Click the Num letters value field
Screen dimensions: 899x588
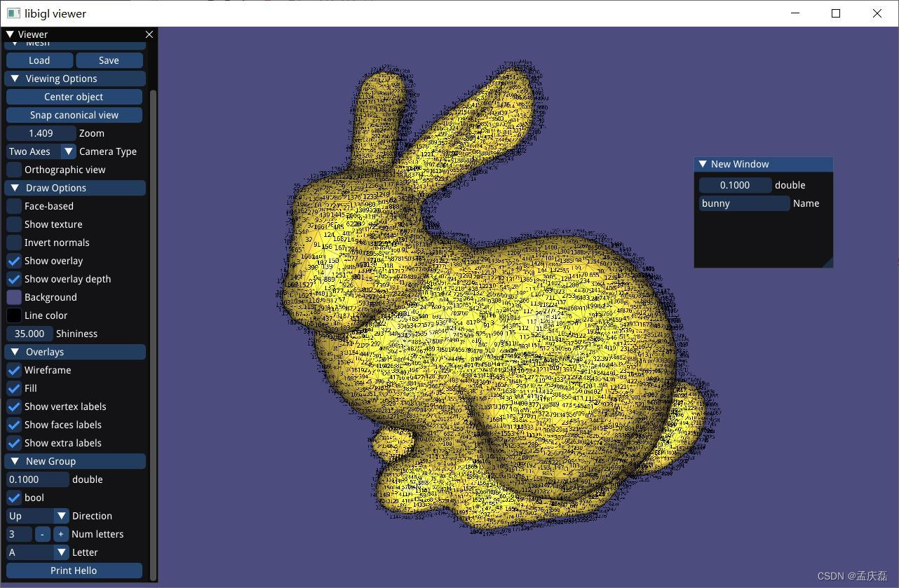(x=19, y=534)
